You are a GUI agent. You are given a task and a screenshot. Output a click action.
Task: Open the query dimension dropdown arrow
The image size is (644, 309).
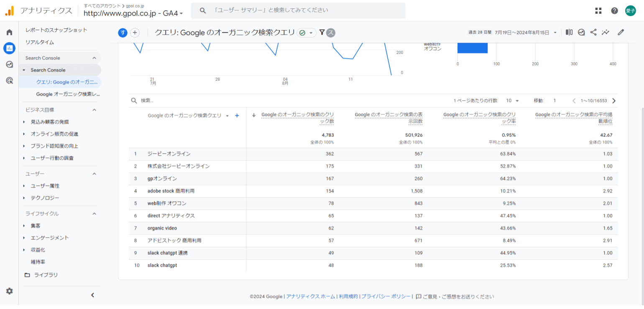(227, 116)
